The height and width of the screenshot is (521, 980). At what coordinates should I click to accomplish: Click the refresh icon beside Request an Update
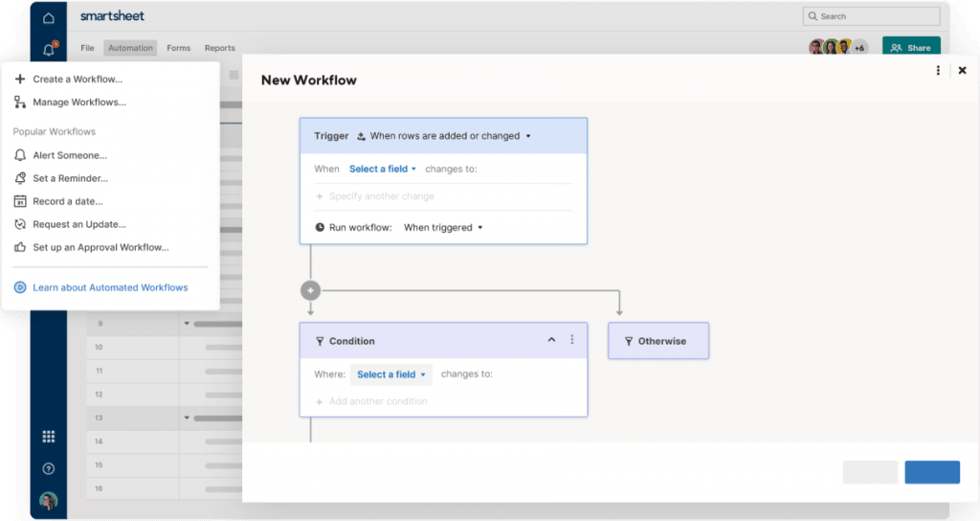pyautogui.click(x=20, y=224)
